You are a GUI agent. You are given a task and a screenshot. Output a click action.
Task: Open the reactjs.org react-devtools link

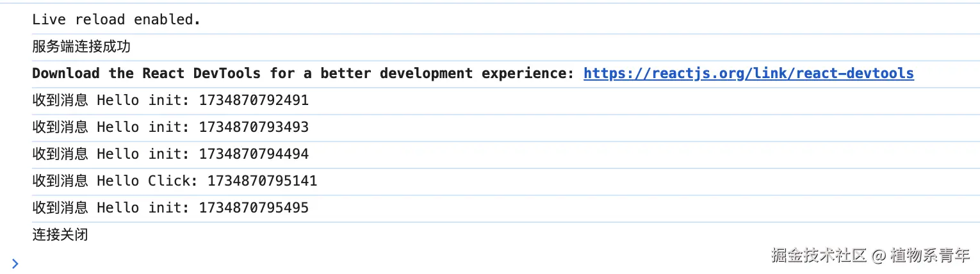click(748, 74)
